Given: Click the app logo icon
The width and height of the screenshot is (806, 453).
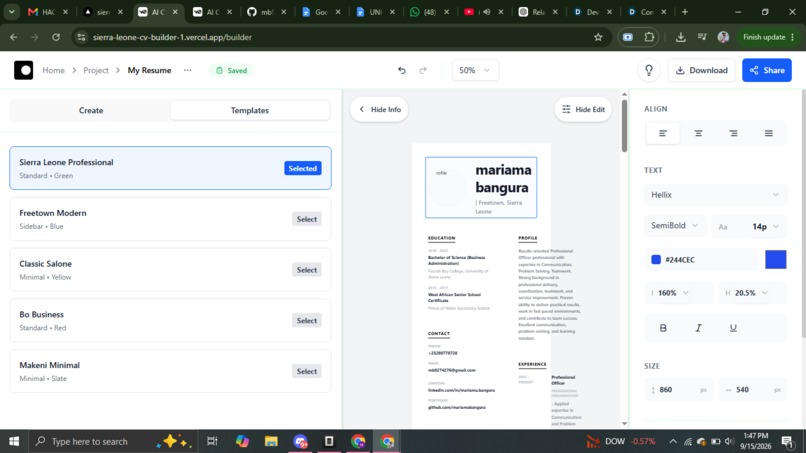Looking at the screenshot, I should tap(24, 70).
